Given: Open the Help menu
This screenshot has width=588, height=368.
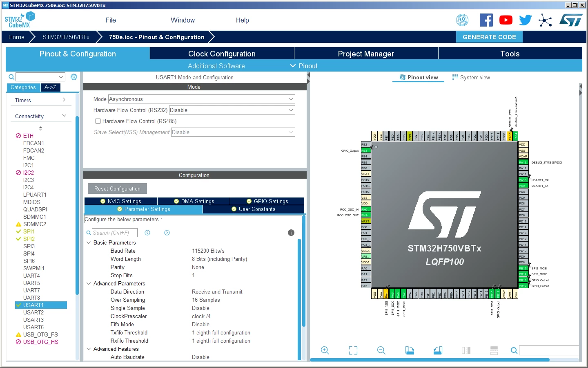Looking at the screenshot, I should [x=243, y=20].
